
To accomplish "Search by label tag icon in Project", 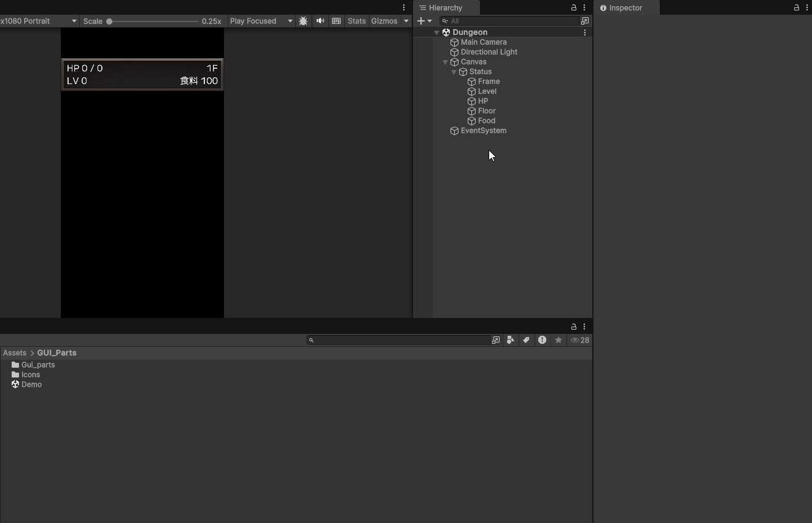I will pos(526,340).
